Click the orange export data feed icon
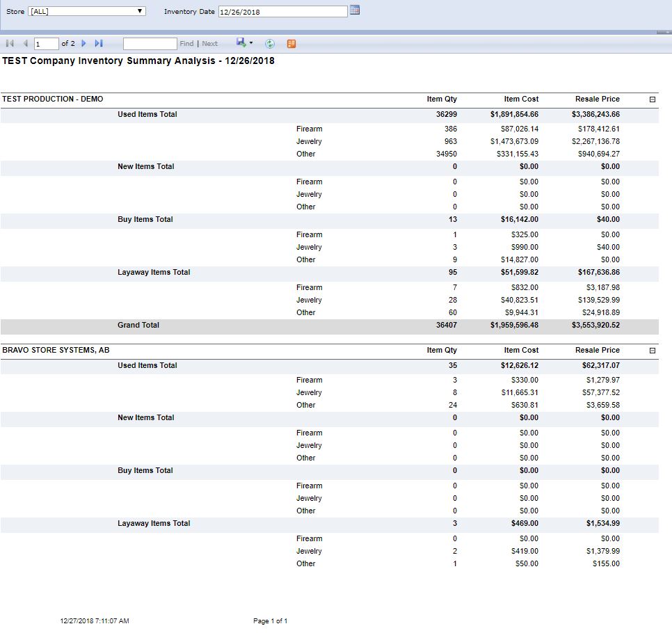Viewport: 672px width, 633px height. point(291,44)
